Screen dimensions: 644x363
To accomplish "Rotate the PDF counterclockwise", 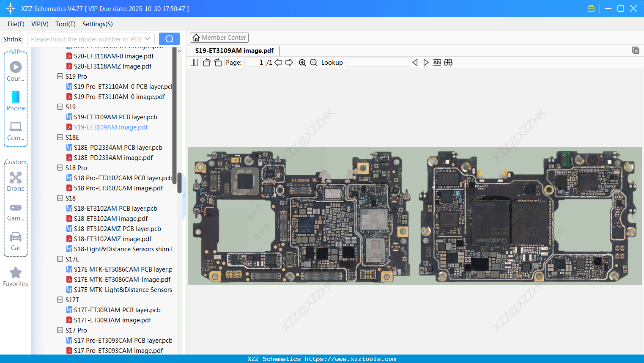I will [x=206, y=62].
